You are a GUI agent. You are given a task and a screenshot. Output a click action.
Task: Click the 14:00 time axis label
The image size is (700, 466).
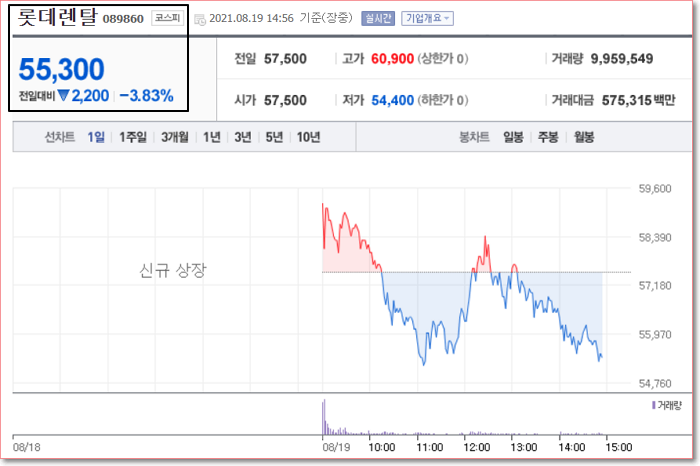(x=571, y=447)
